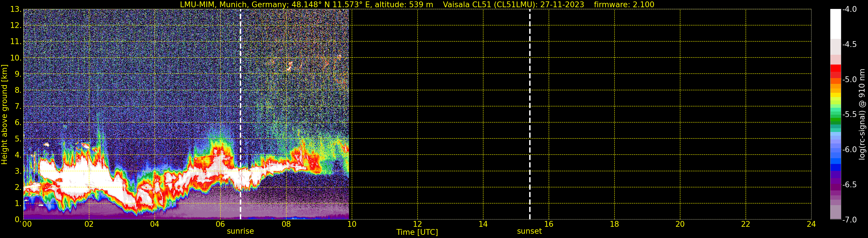Click the '9.' tick on the height axis
Image resolution: width=868 pixels, height=238 pixels.
tap(18, 74)
